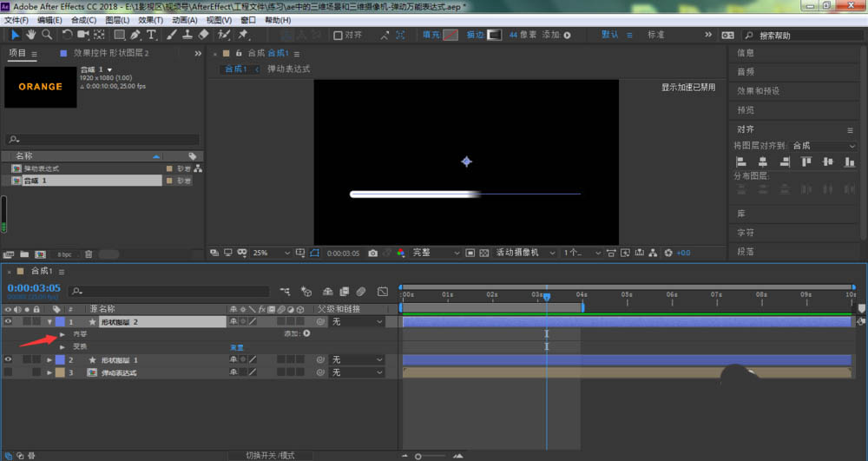Image resolution: width=868 pixels, height=461 pixels.
Task: Expand the 内容 property group
Action: [62, 333]
